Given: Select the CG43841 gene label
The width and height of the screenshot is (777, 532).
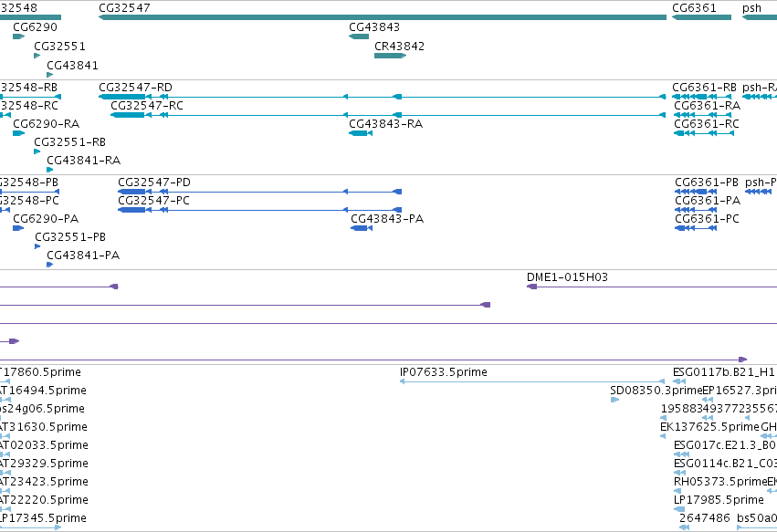Looking at the screenshot, I should (72, 66).
